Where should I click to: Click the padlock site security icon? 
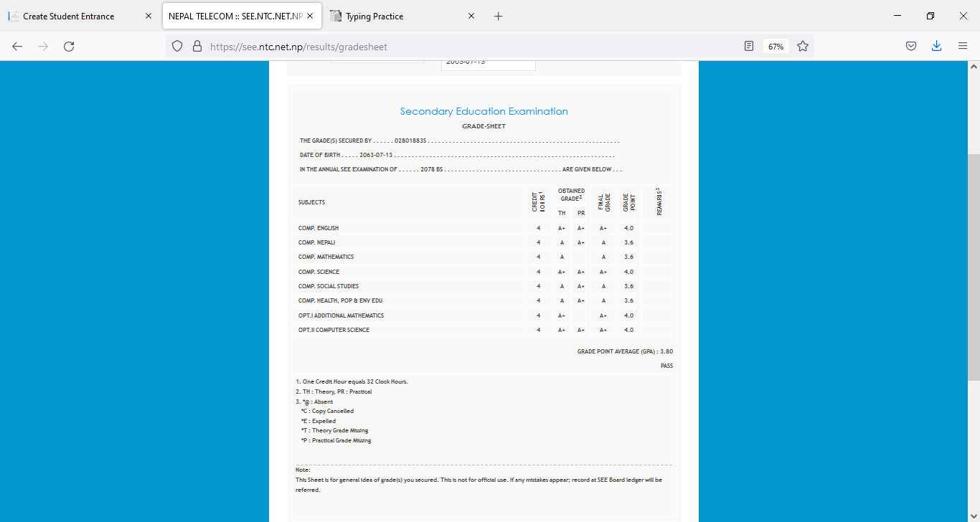[x=197, y=46]
